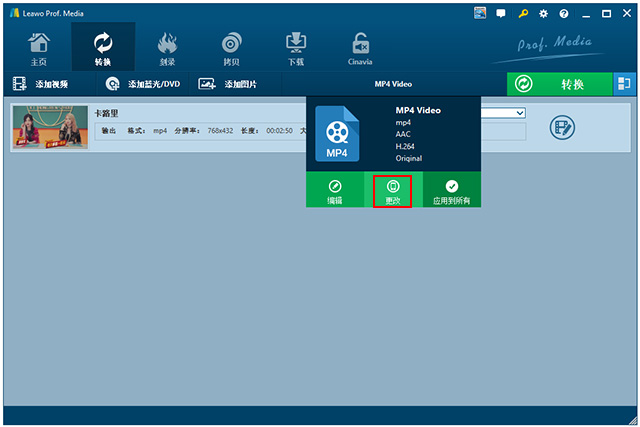The width and height of the screenshot is (640, 427).
Task: Open the help question mark icon
Action: click(564, 13)
